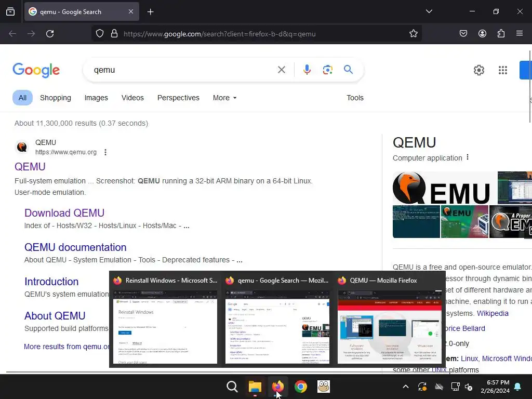Switch to the Videos tab

tap(132, 98)
